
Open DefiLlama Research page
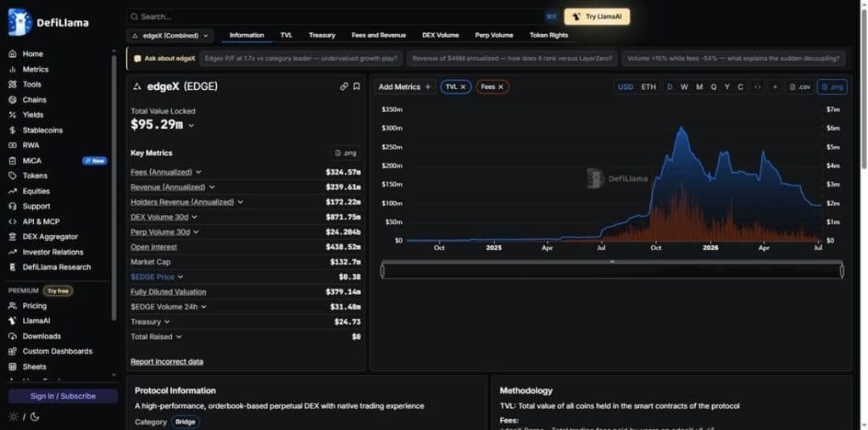click(57, 267)
